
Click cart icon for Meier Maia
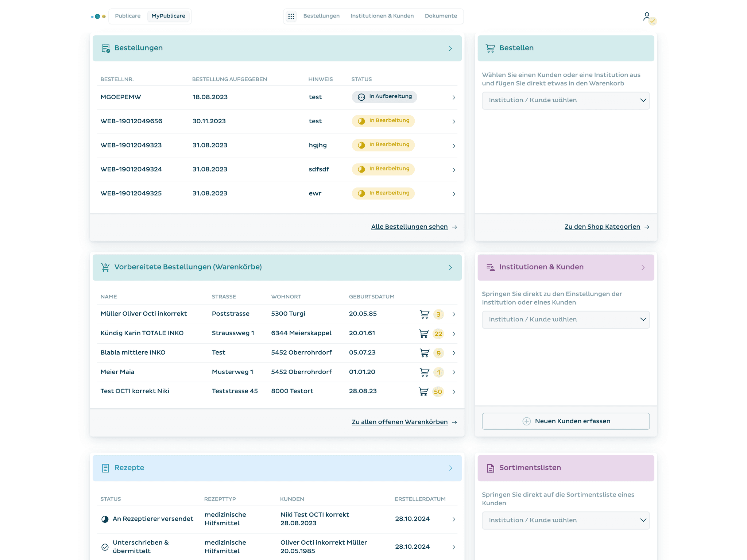coord(425,372)
